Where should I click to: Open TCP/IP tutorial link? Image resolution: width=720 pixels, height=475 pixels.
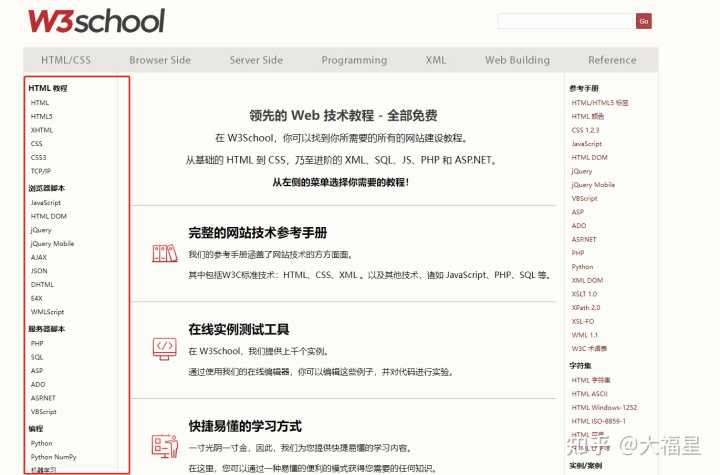coord(40,171)
